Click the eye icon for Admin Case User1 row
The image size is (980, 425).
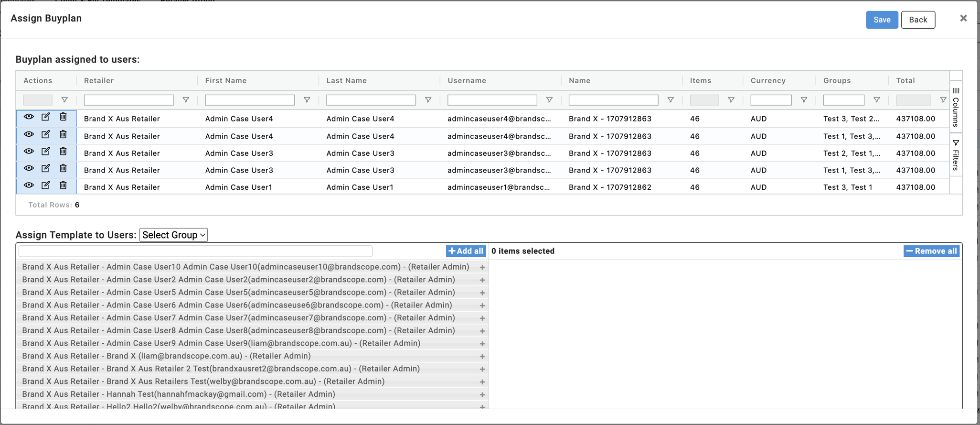tap(29, 185)
